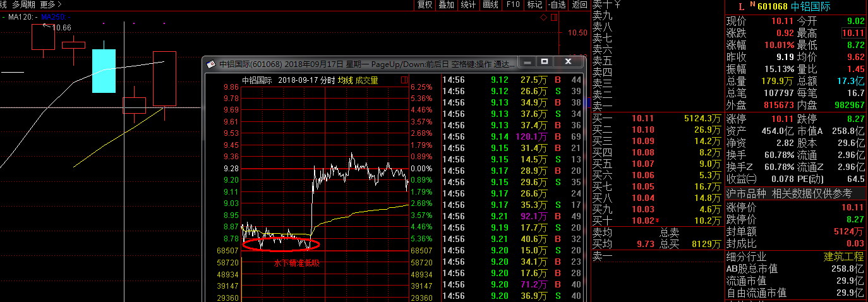Click the 0.00% axis label at 9.28
The image size is (868, 302).
(421, 169)
